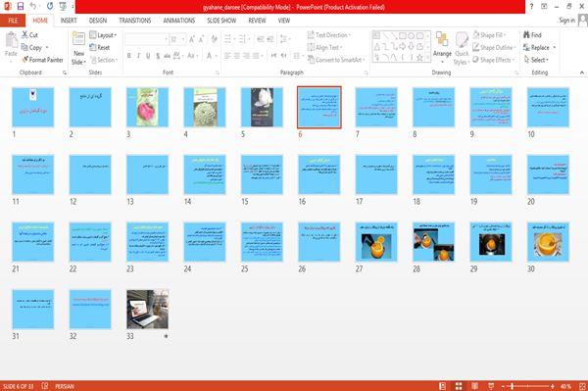Expand Shape Effects options
Screen dimensions: 588x391
pos(494,60)
